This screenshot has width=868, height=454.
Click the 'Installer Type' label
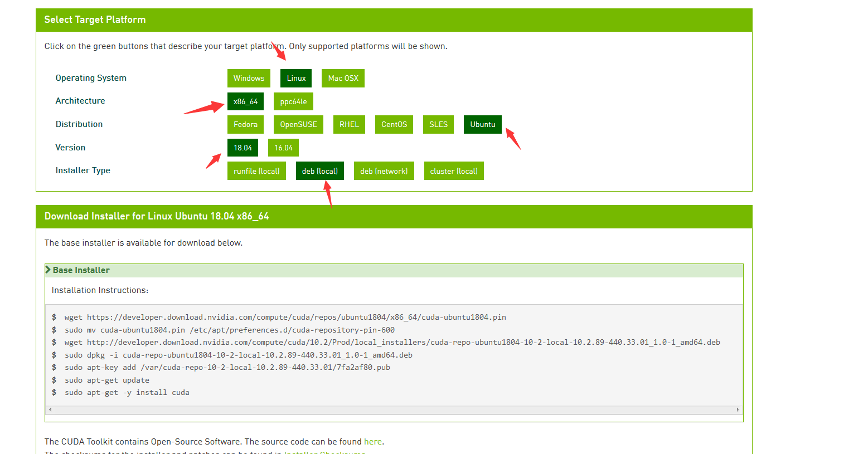[x=83, y=170]
